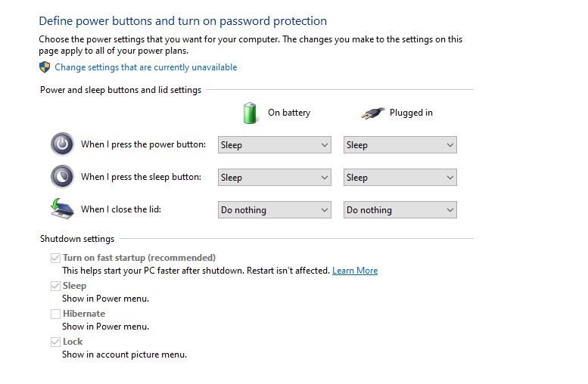
Task: Open the Learn More link
Action: 354,271
